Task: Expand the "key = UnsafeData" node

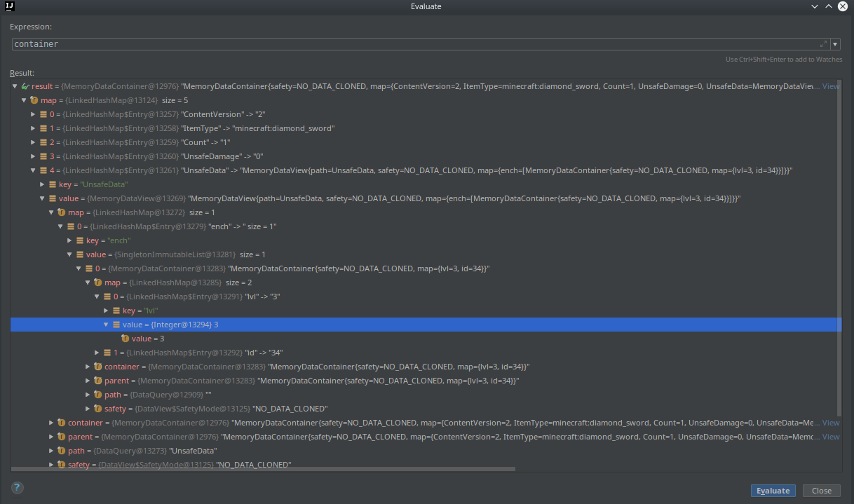Action: (x=41, y=184)
